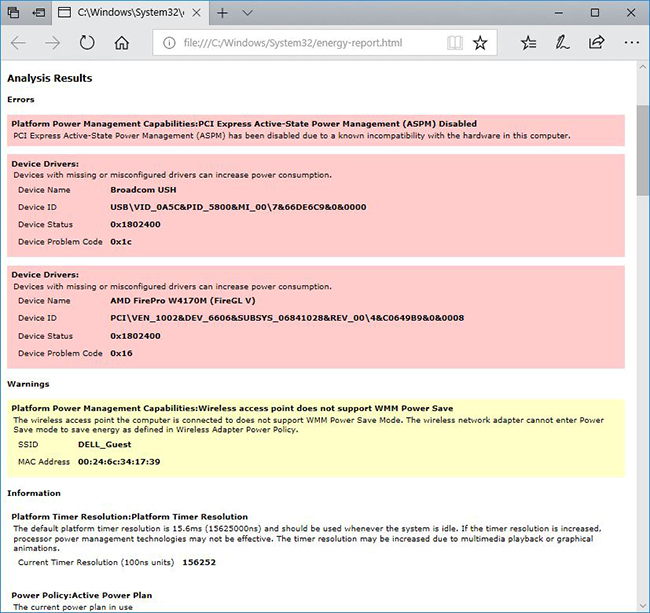
Task: Click address bar with energy-report.html URL
Action: coord(300,43)
